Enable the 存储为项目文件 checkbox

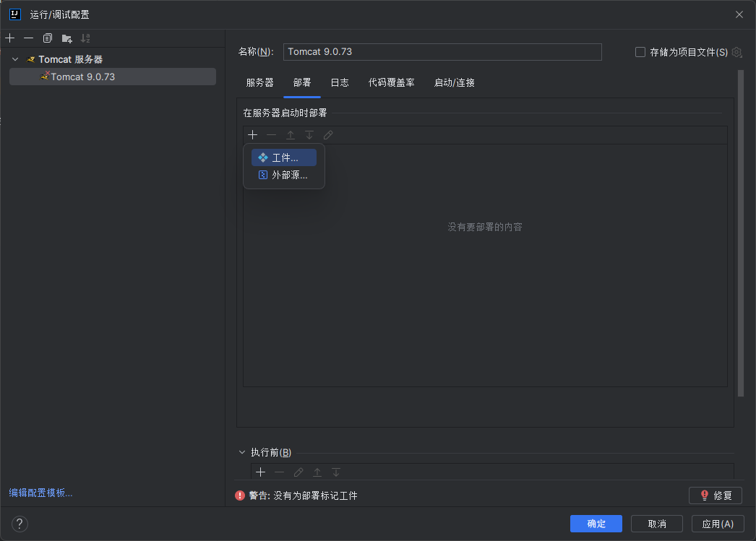(640, 52)
